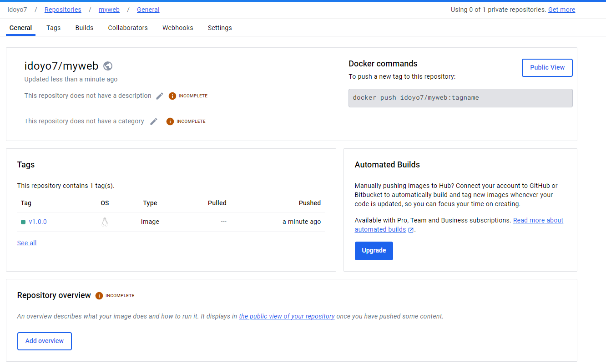606x364 pixels.
Task: Click external link icon after automated builds
Action: pyautogui.click(x=411, y=230)
